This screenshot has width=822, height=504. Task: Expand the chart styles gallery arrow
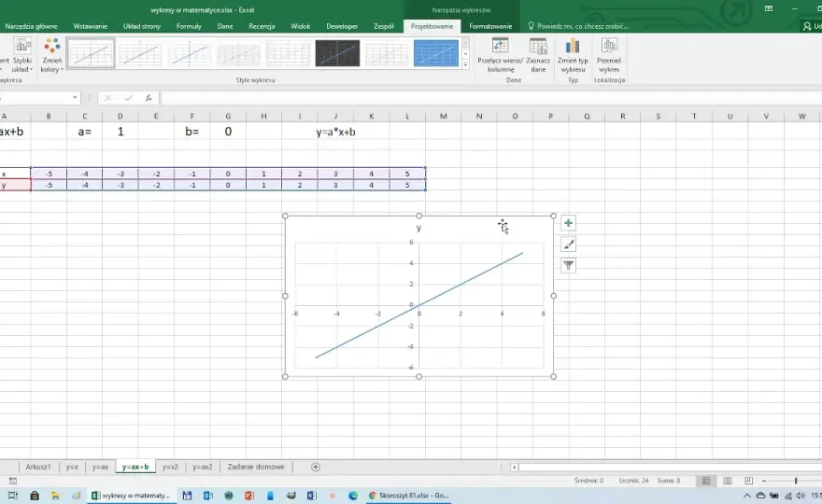[x=465, y=65]
